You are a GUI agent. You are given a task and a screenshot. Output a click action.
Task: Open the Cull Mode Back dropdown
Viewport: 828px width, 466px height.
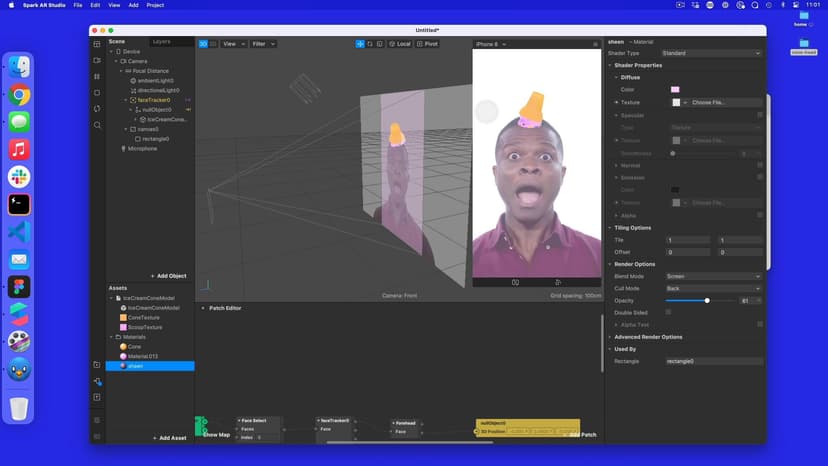click(x=713, y=288)
